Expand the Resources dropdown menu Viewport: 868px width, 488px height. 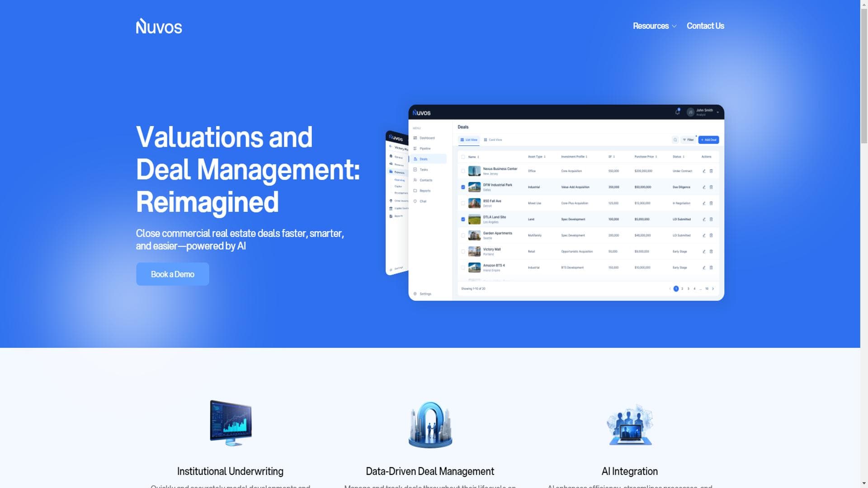click(x=654, y=26)
